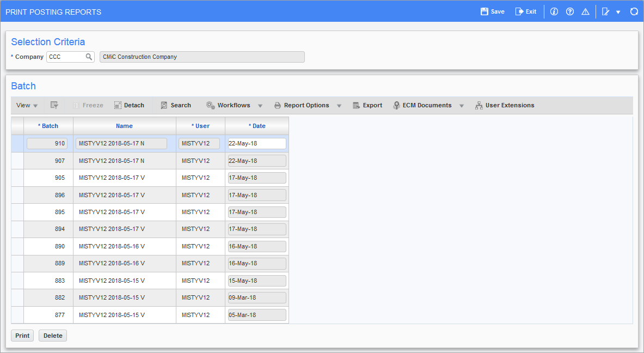Click the date field of batch 894
Viewport: 644px width, 353px height.
pyautogui.click(x=257, y=229)
